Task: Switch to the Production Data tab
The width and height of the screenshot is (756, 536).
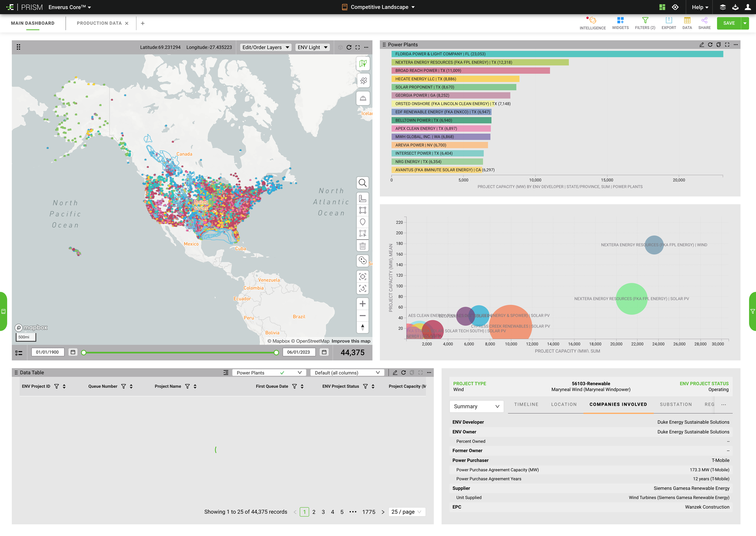Action: point(99,23)
